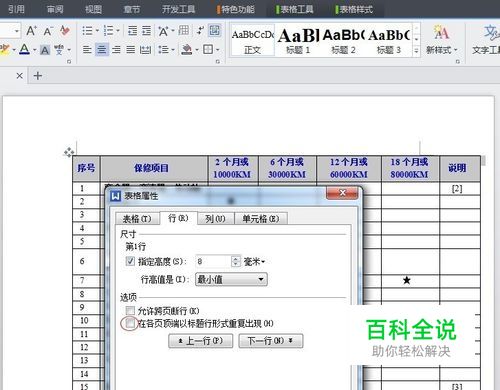
Task: Open font color dropdown arrow
Action: (34, 50)
